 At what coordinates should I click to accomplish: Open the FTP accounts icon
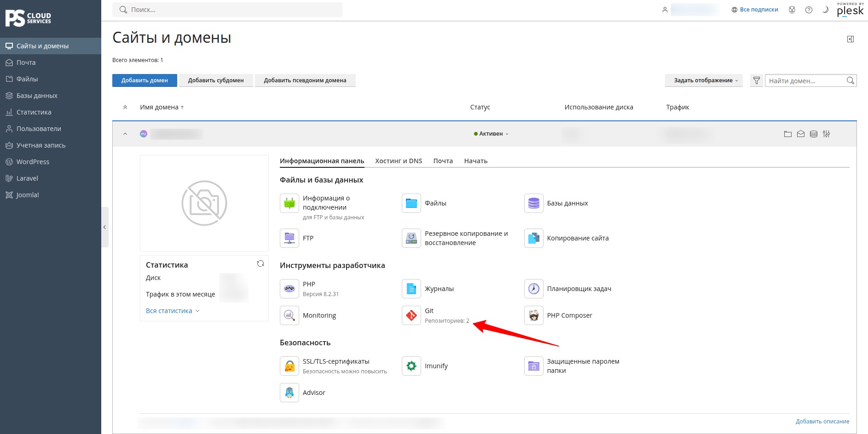(289, 238)
